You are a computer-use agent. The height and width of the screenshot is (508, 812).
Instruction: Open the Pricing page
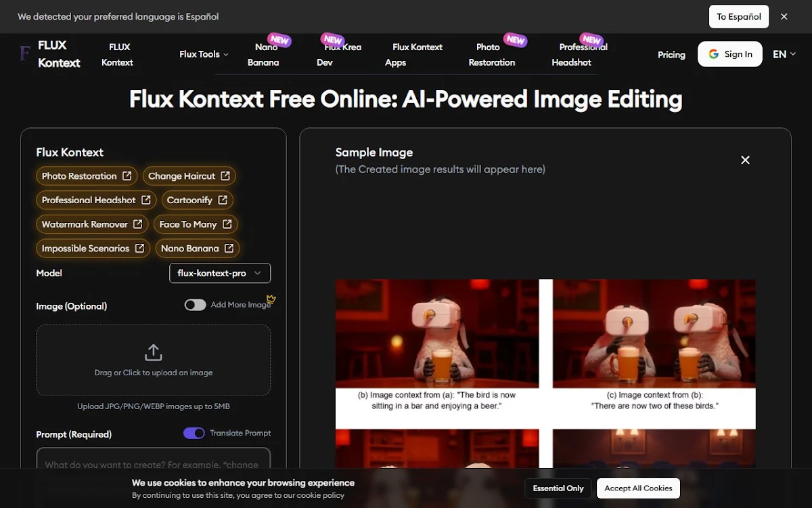(671, 54)
